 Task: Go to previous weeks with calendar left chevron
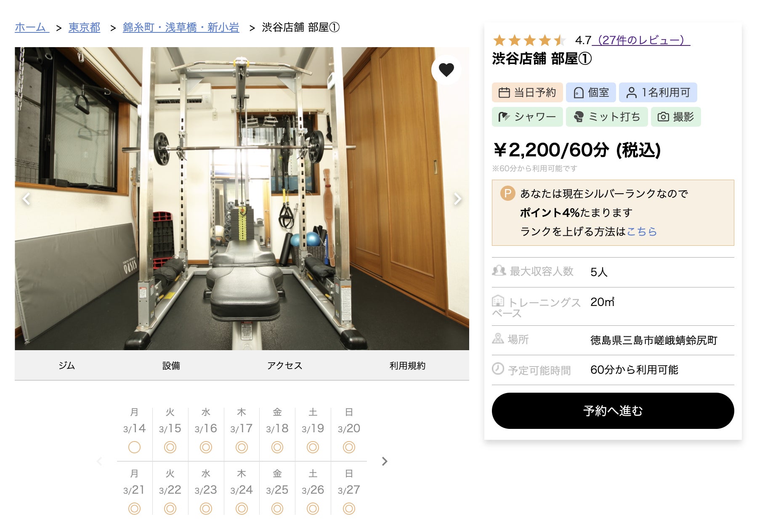[100, 461]
